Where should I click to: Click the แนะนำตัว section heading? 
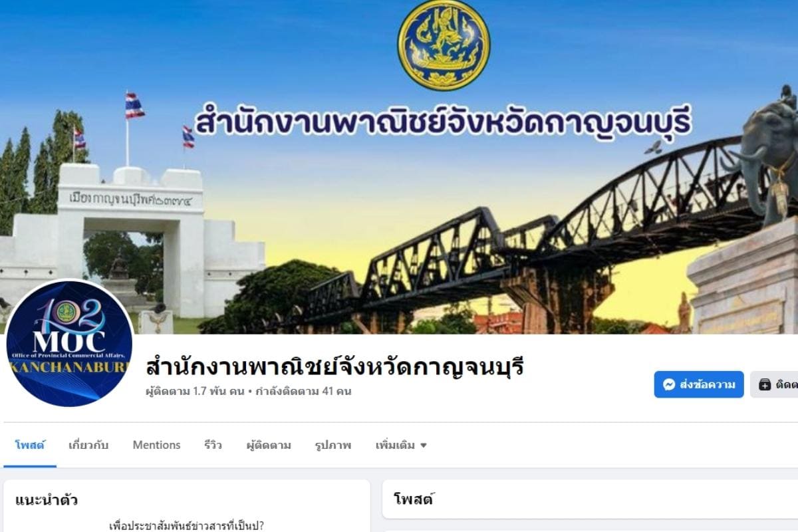coord(46,499)
